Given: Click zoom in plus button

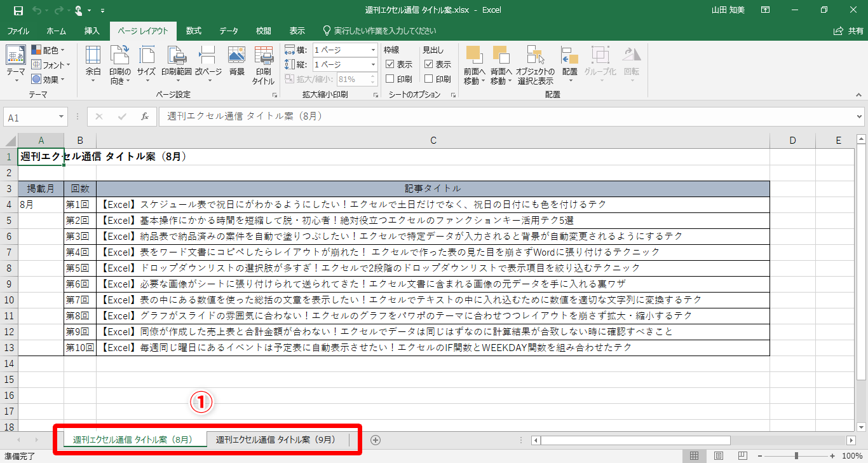Looking at the screenshot, I should pos(832,456).
